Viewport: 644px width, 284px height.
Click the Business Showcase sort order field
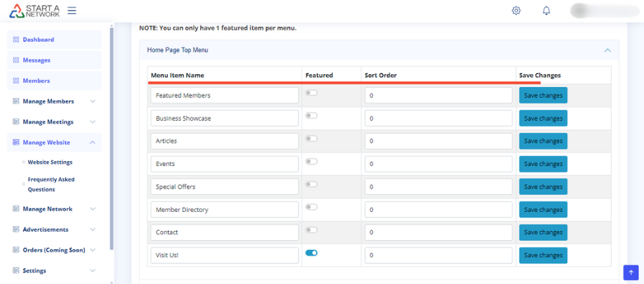pos(438,118)
